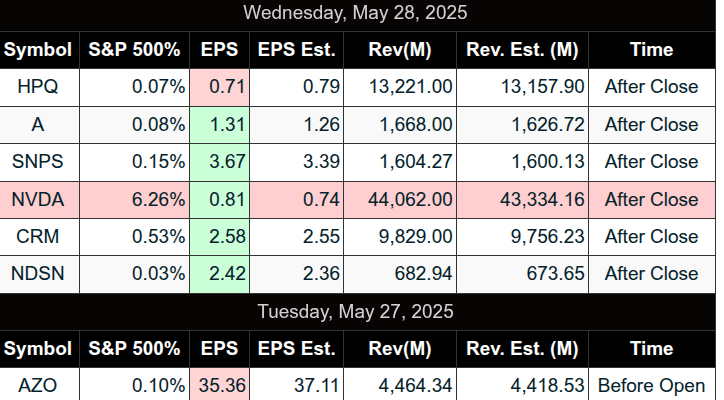Click AZO's red EPS value 35.36

coord(219,384)
